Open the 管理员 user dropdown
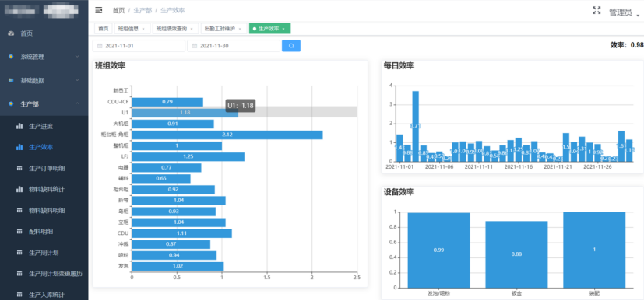The image size is (644, 301). click(x=624, y=12)
